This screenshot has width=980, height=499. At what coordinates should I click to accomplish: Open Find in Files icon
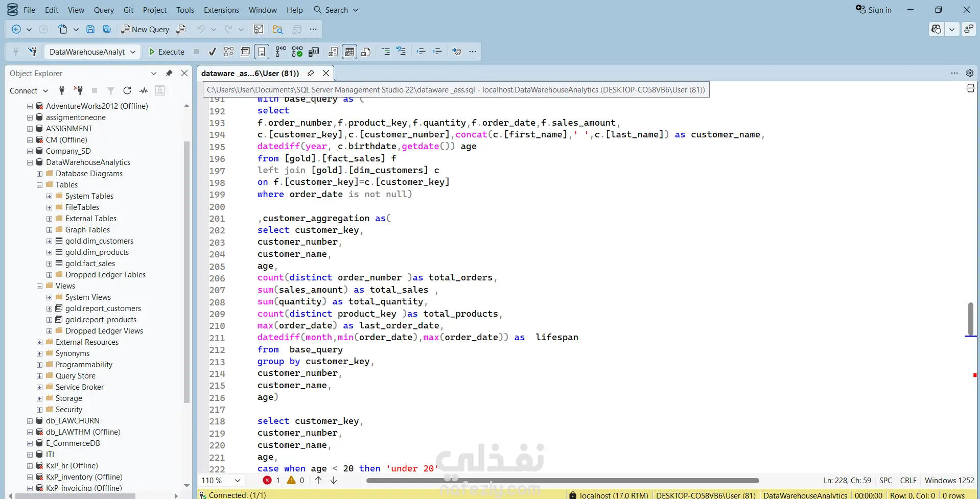click(277, 29)
